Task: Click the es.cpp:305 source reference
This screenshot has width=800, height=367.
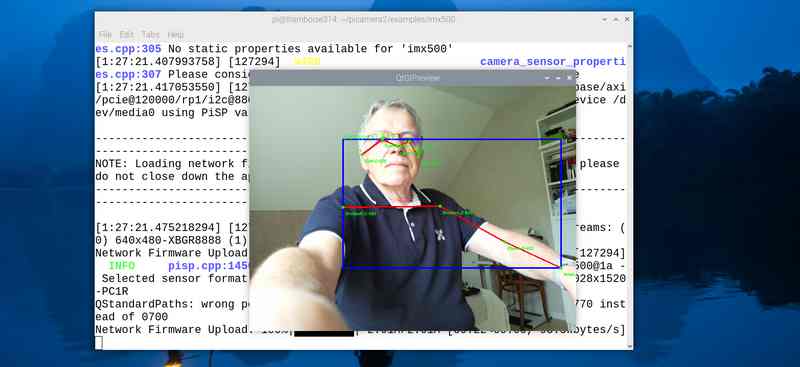Action: click(129, 49)
